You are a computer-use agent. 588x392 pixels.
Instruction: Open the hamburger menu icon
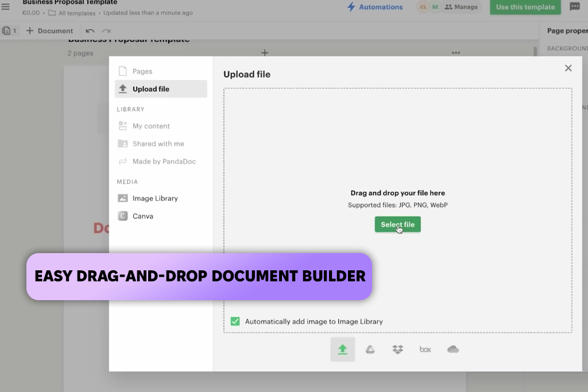(x=6, y=6)
